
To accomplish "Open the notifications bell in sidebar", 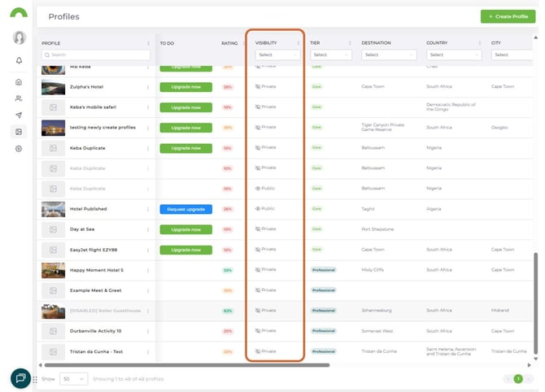I will tap(20, 60).
